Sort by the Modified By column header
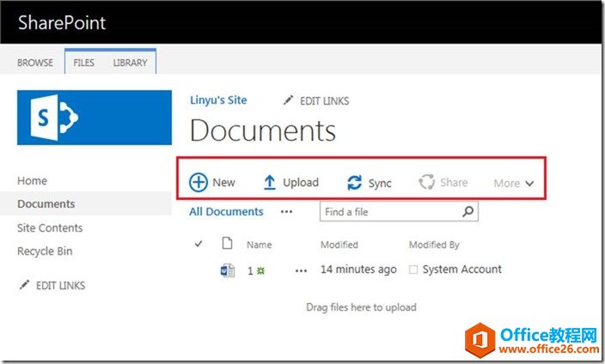The image size is (605, 364). pyautogui.click(x=434, y=245)
